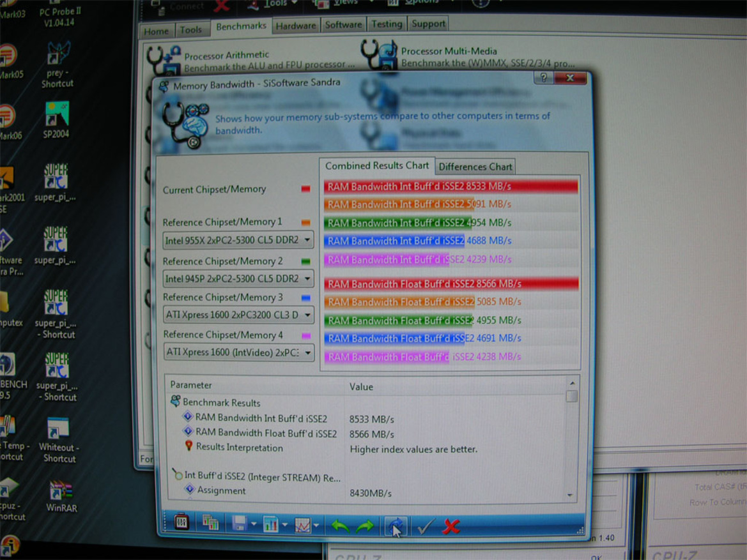Open Whiteout - Shortcut desktop icon
Screen dimensions: 747x560
59,441
